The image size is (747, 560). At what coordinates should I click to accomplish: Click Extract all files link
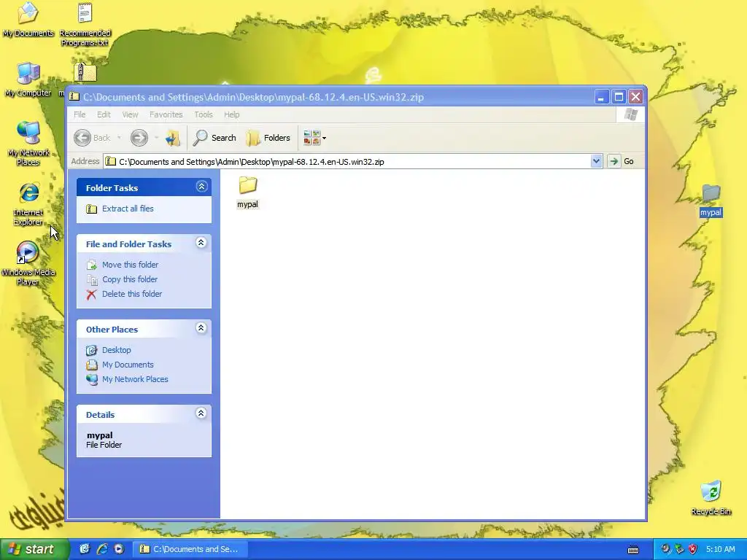[x=128, y=209]
